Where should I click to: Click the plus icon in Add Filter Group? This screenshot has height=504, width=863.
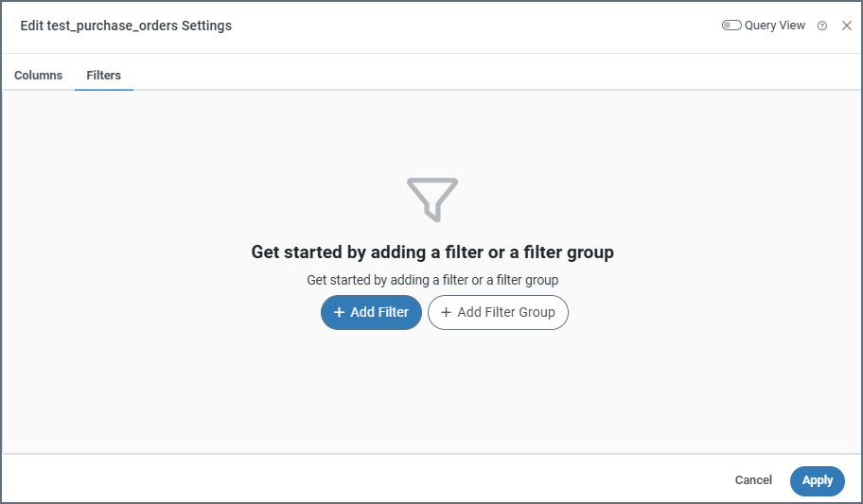coord(447,312)
